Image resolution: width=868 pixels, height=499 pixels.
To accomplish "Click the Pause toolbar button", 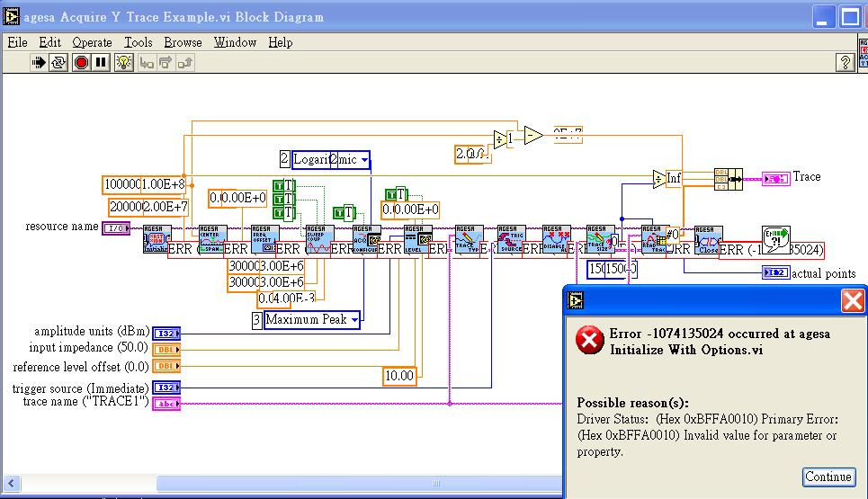I will coord(101,63).
